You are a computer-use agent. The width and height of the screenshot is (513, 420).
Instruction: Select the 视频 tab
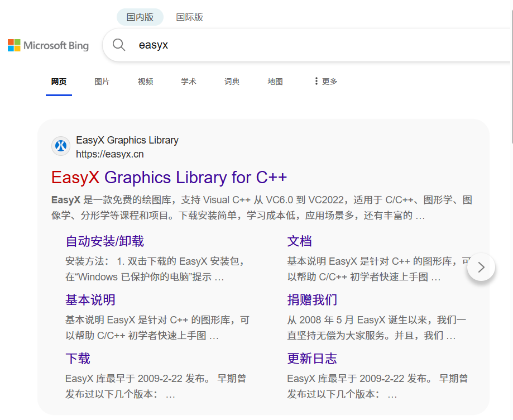(x=145, y=82)
